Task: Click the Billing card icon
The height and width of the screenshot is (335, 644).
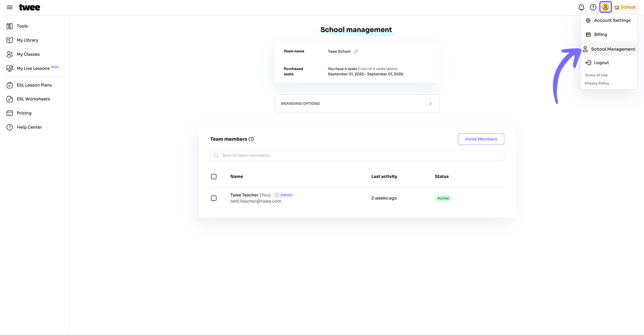Action: (x=588, y=35)
